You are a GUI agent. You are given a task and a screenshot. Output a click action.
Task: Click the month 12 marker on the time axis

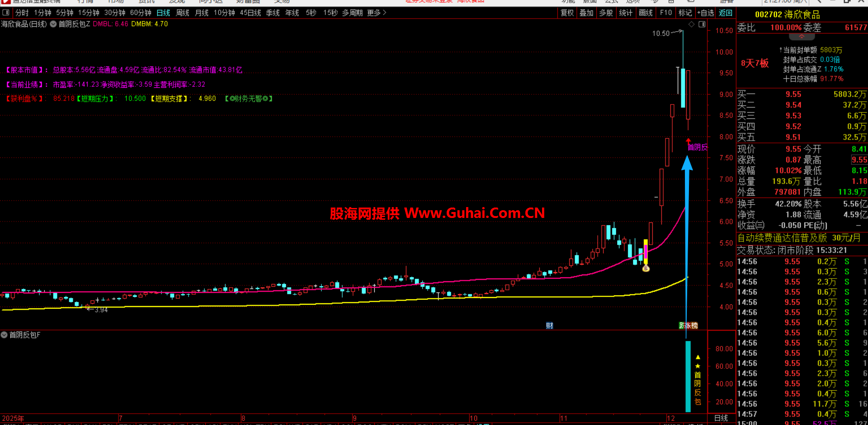670,418
